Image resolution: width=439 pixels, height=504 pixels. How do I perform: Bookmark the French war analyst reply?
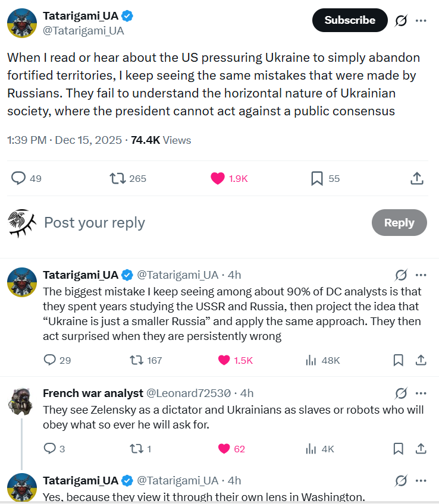coord(399,449)
